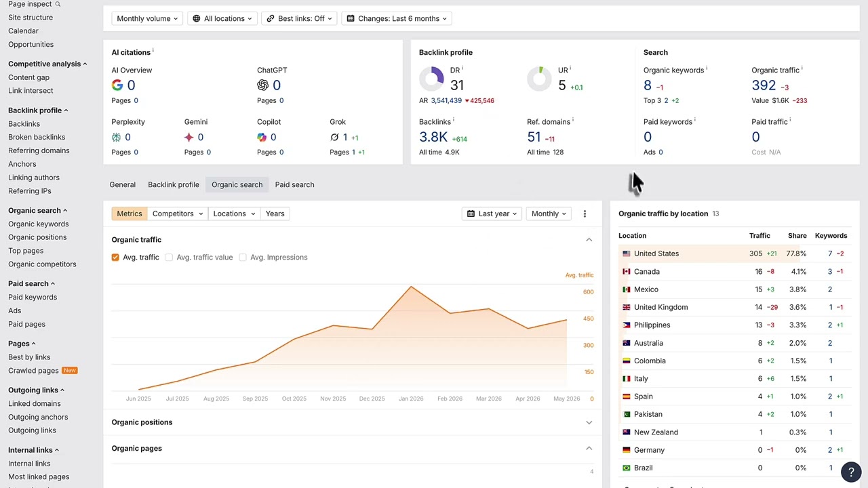Select the Organic search tab
This screenshot has height=488, width=868.
(x=237, y=184)
